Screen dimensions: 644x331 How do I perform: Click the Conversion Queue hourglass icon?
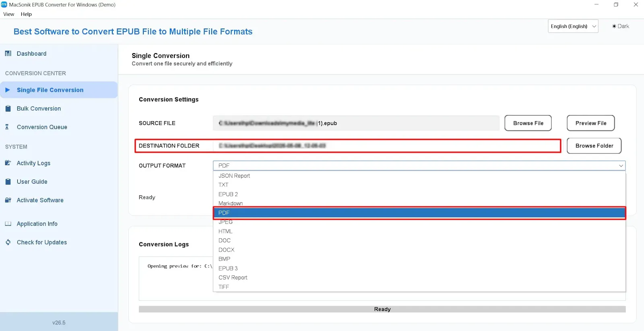coord(7,127)
